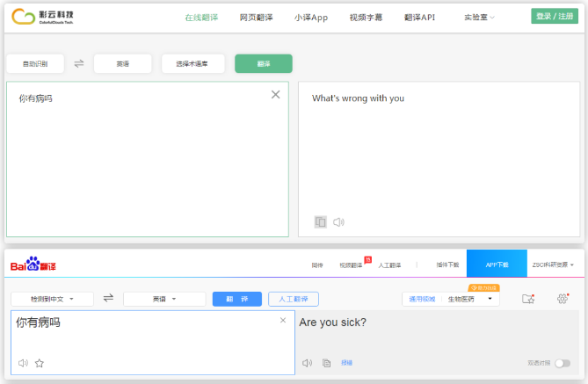Go to the 视频字幕 tab
Viewport: 588px width, 384px height.
(365, 17)
